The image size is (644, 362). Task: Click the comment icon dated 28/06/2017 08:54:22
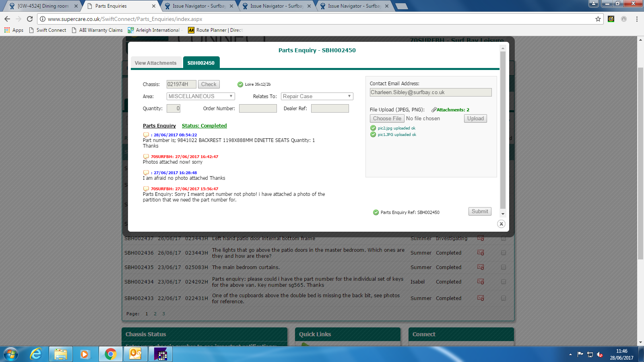pyautogui.click(x=146, y=135)
